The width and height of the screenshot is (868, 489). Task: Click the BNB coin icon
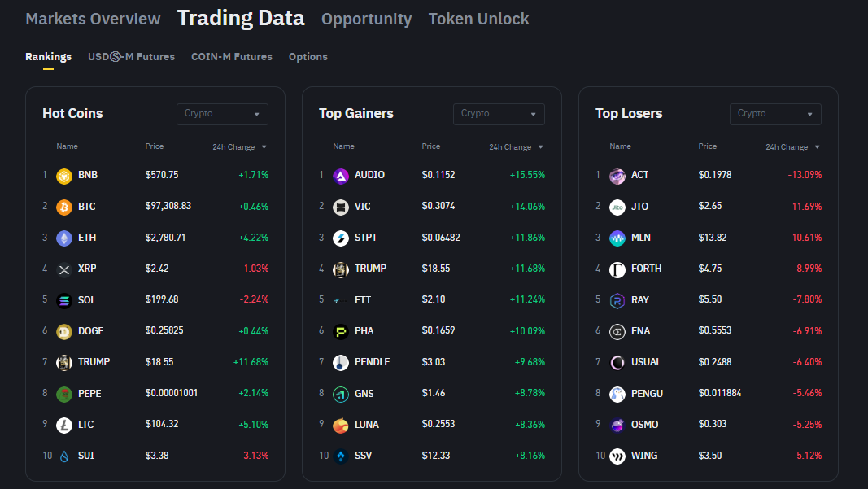click(x=64, y=175)
